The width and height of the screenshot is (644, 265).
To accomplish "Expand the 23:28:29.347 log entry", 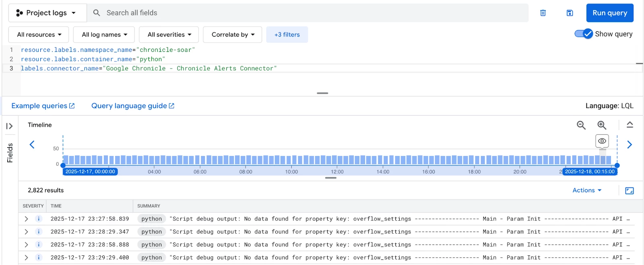I will tap(26, 232).
